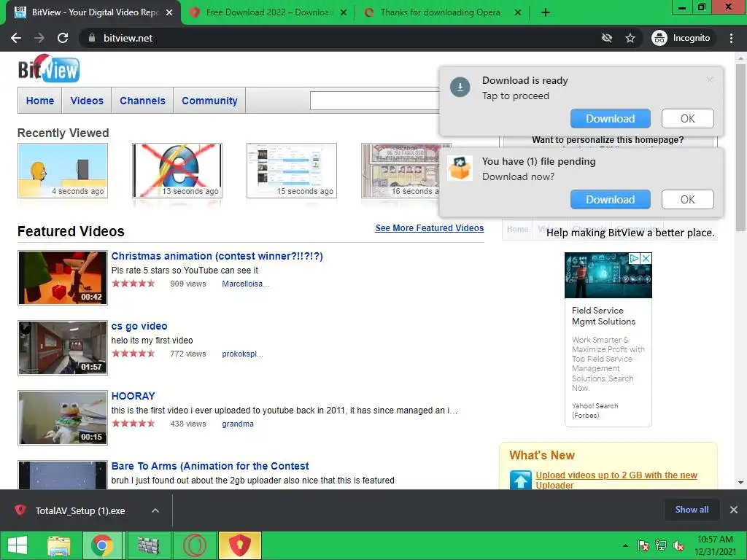The image size is (747, 560).
Task: Click the orange box file pending icon
Action: tap(460, 168)
